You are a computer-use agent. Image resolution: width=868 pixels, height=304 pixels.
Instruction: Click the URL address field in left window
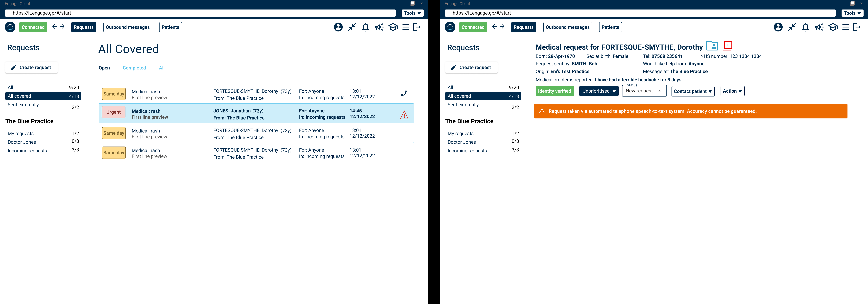pyautogui.click(x=200, y=13)
